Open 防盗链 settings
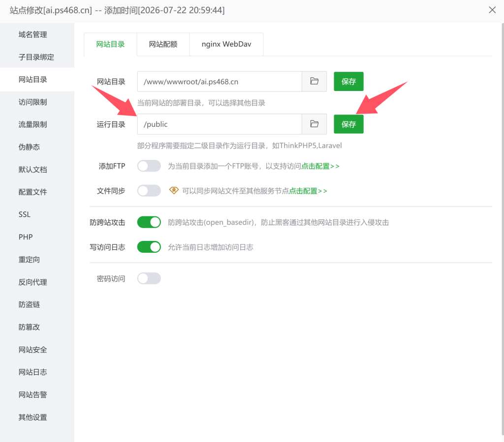Screen dimensions: 504x442 37,305
